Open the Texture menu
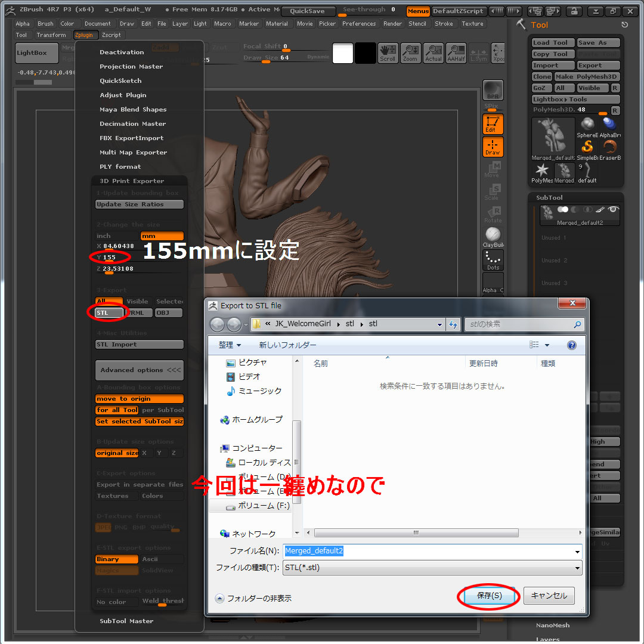 coord(472,23)
